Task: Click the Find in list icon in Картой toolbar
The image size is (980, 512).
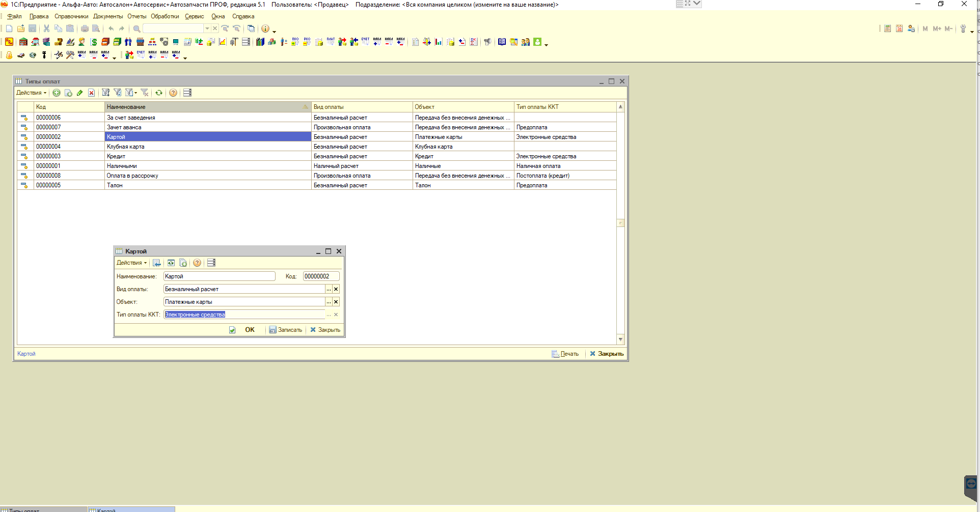Action: 157,263
